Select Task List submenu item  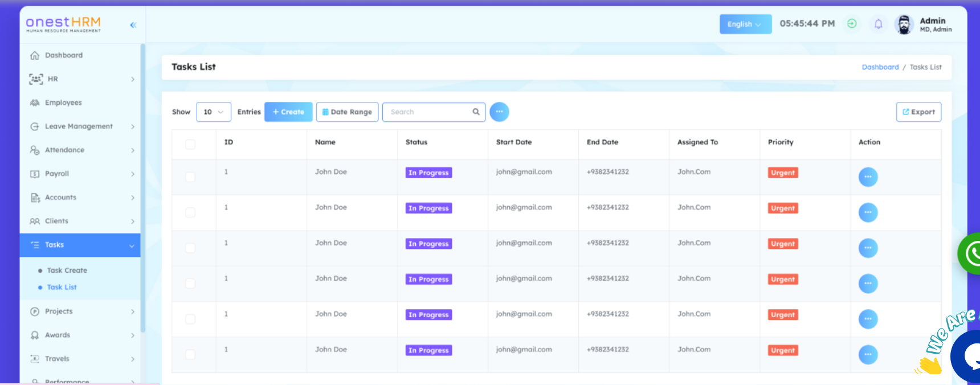62,287
